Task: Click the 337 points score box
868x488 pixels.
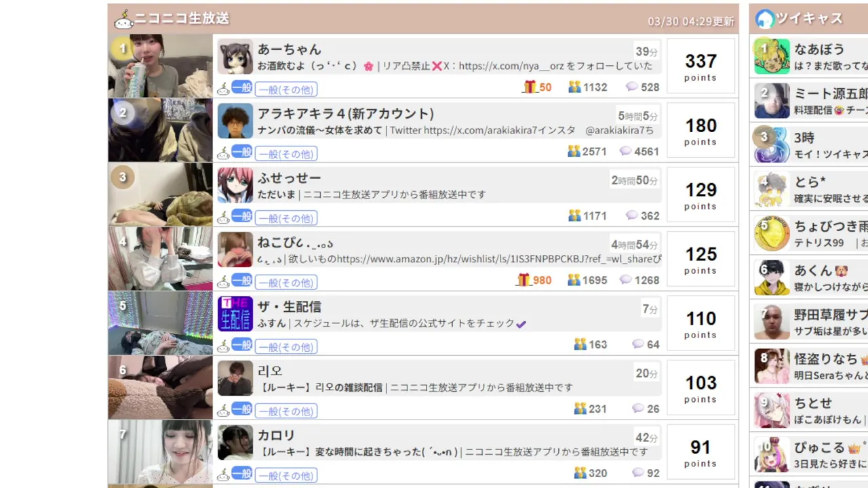Action: tap(701, 66)
